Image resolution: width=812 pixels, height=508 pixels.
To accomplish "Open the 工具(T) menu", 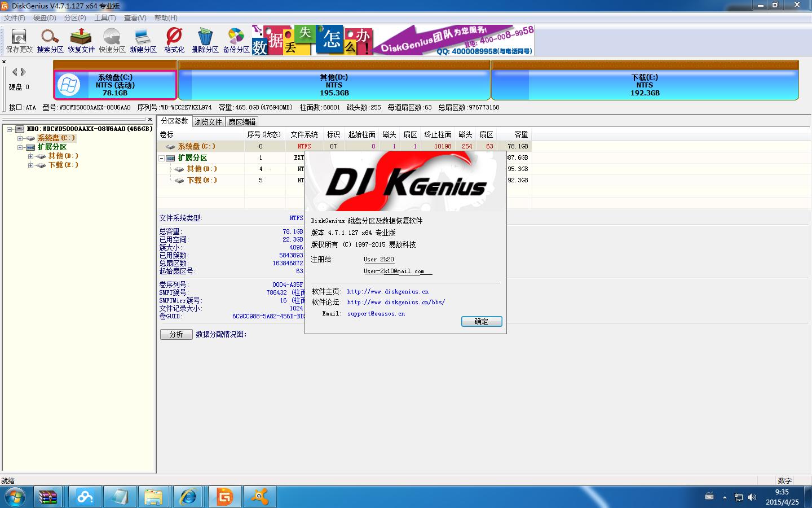I will point(105,18).
